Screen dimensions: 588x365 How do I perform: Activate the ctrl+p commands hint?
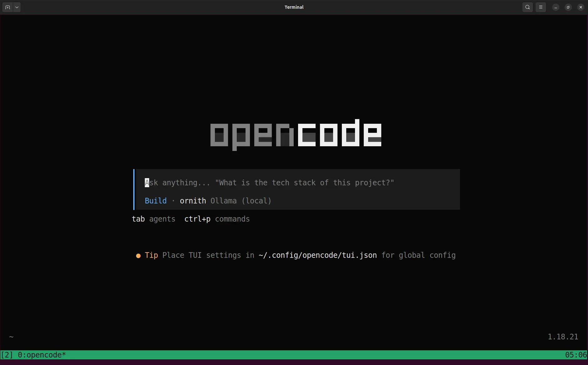pos(217,219)
